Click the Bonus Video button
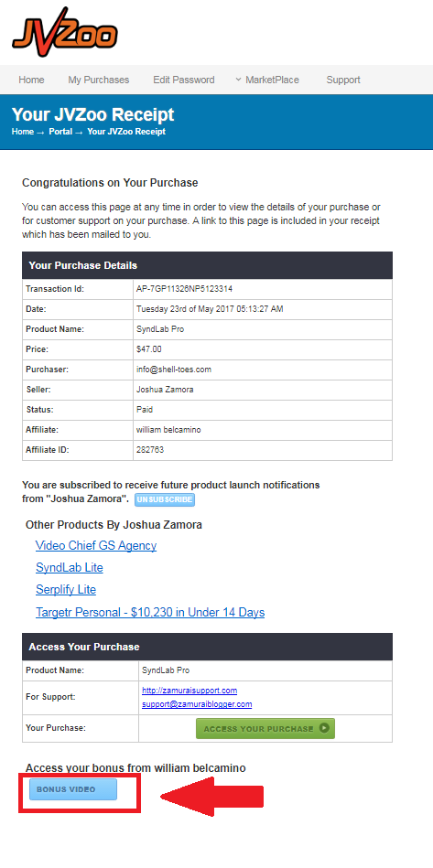 tap(73, 789)
